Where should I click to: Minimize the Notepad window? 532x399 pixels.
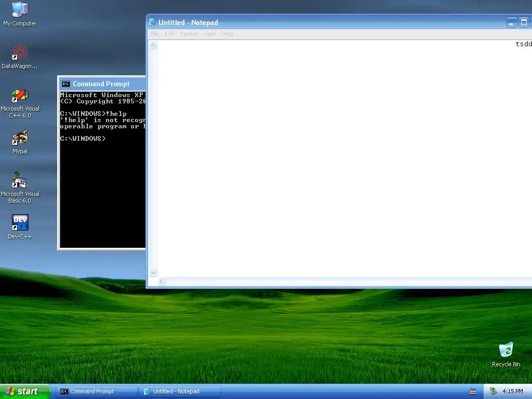[512, 22]
